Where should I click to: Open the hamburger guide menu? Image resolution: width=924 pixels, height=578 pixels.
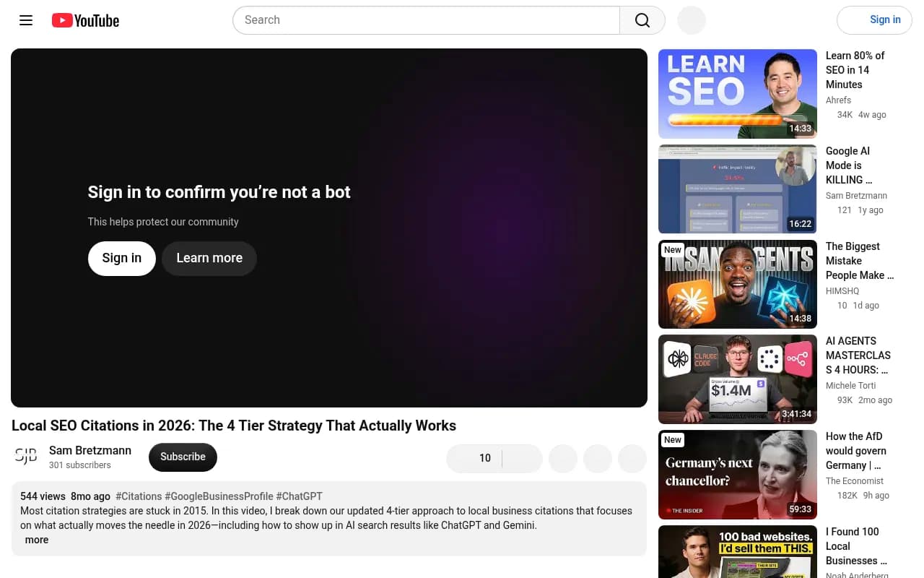pos(26,20)
